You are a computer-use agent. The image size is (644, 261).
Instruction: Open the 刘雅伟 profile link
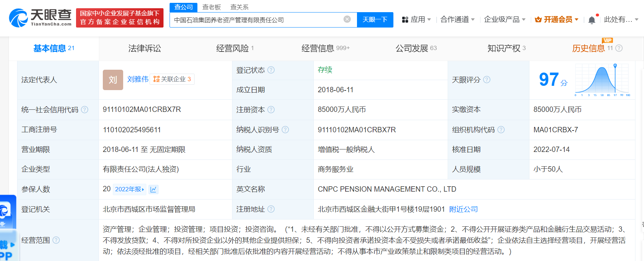[x=138, y=79]
